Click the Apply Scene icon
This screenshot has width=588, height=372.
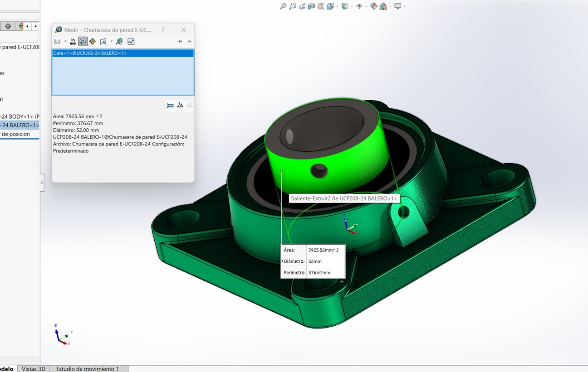pyautogui.click(x=383, y=6)
